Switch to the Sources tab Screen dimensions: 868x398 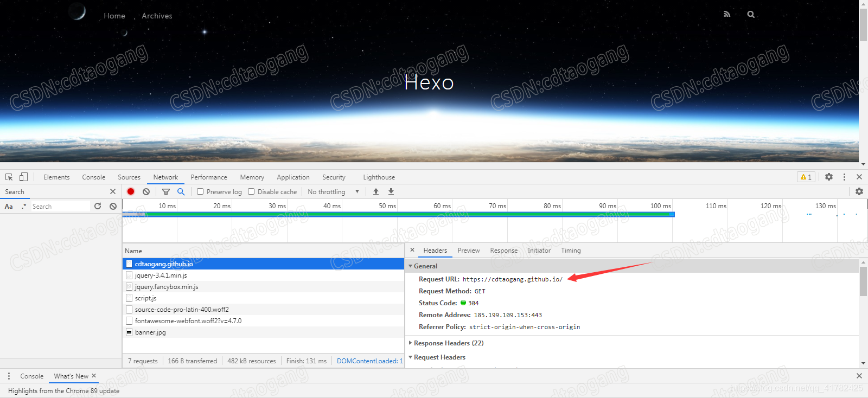[129, 177]
